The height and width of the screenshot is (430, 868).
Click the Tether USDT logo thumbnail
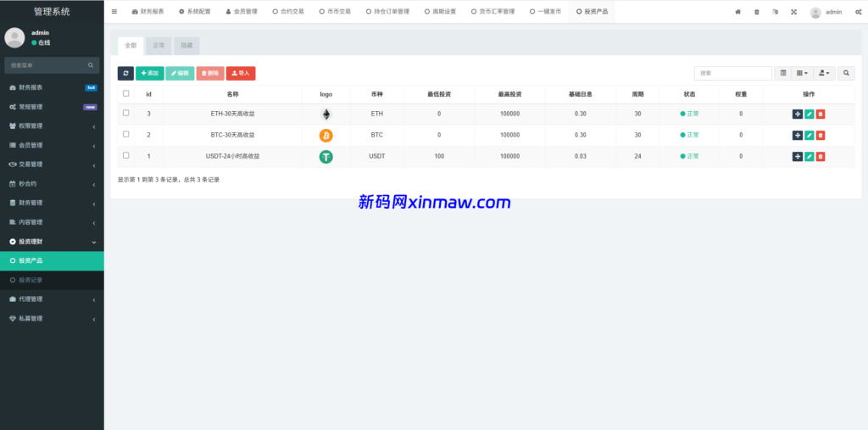pos(326,157)
